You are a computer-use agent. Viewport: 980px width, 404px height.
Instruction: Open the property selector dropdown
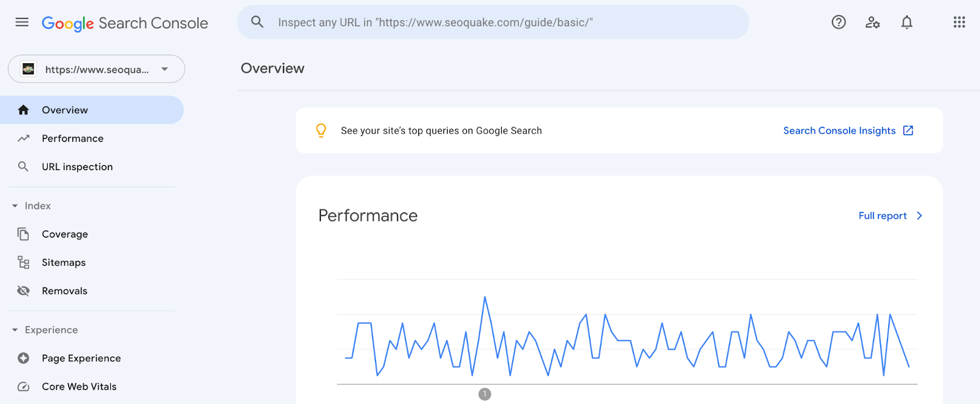click(x=164, y=69)
